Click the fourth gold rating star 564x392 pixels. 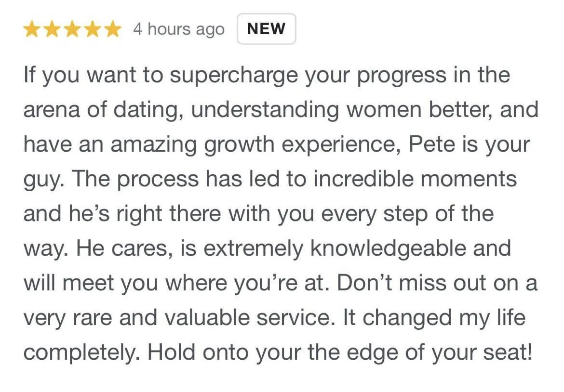tap(93, 29)
